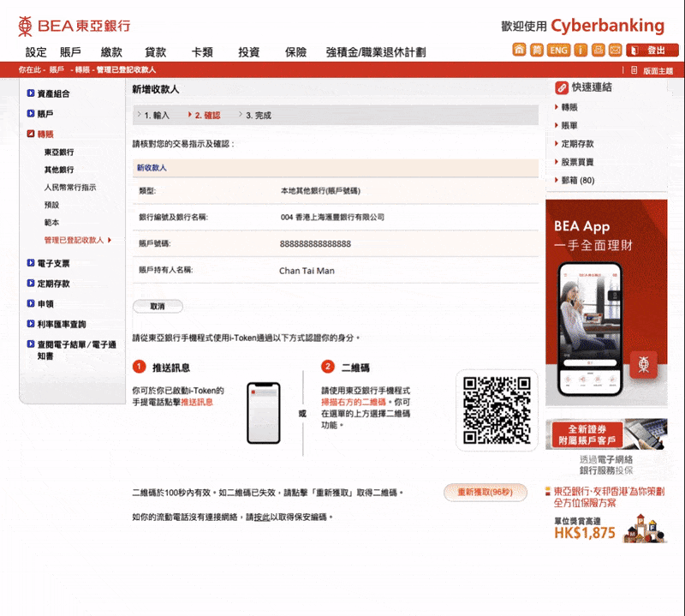Click the HK$1,875 insurance promo banner
Viewport: 685px width, 616px height.
coord(606,515)
